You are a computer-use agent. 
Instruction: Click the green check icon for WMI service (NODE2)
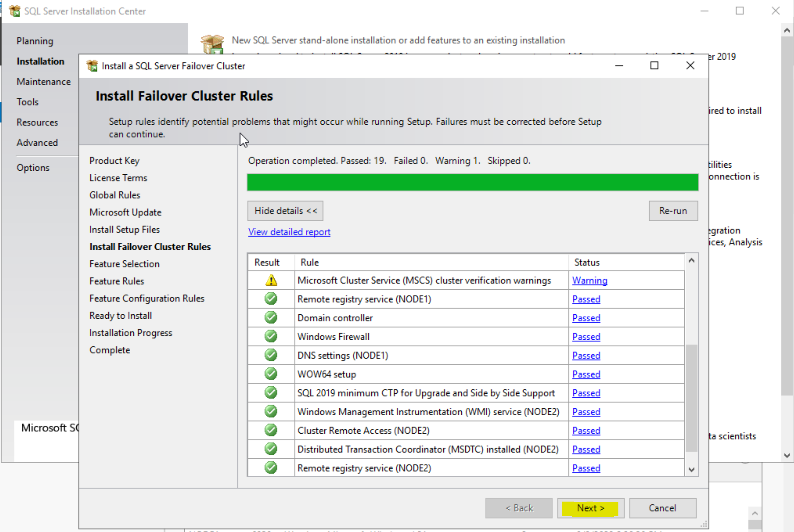tap(271, 412)
